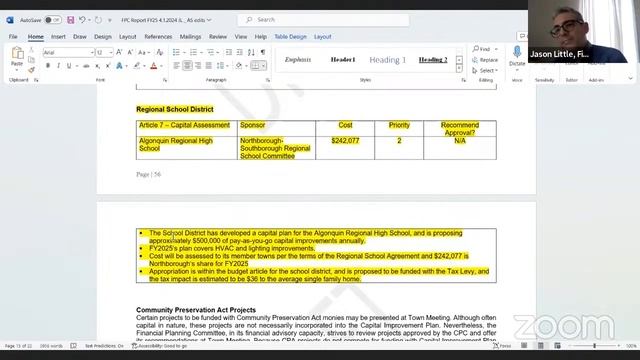
Task: Click the Read Mode view icon
Action: point(524,346)
